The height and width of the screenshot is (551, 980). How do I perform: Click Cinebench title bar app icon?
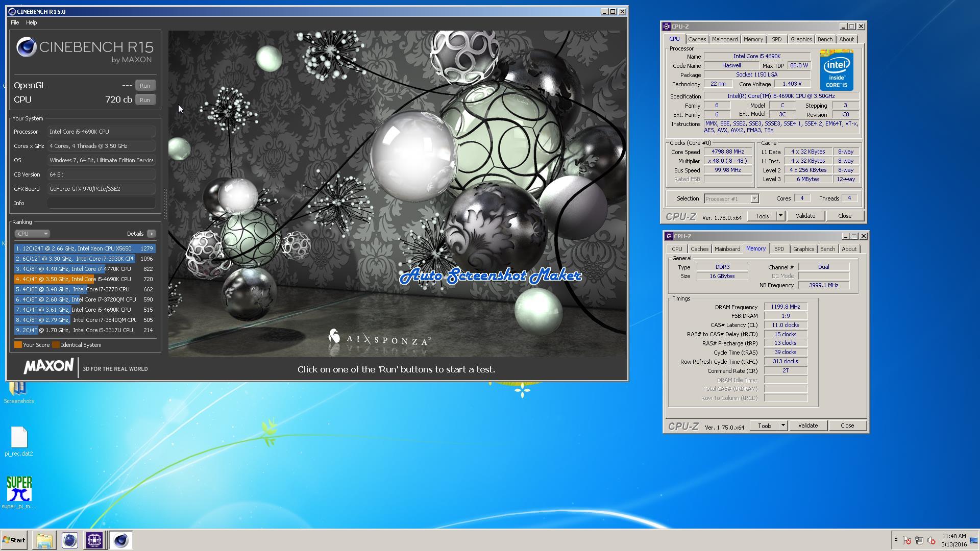click(12, 11)
